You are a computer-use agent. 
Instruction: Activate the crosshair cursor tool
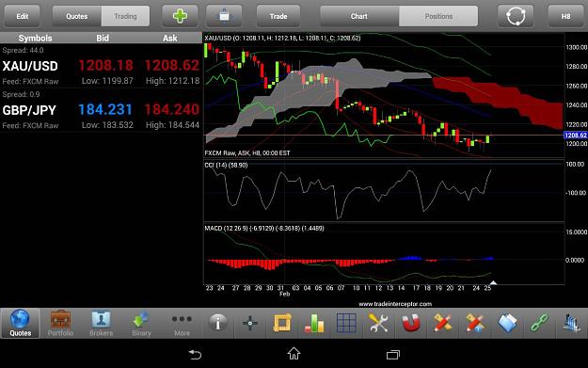250,323
